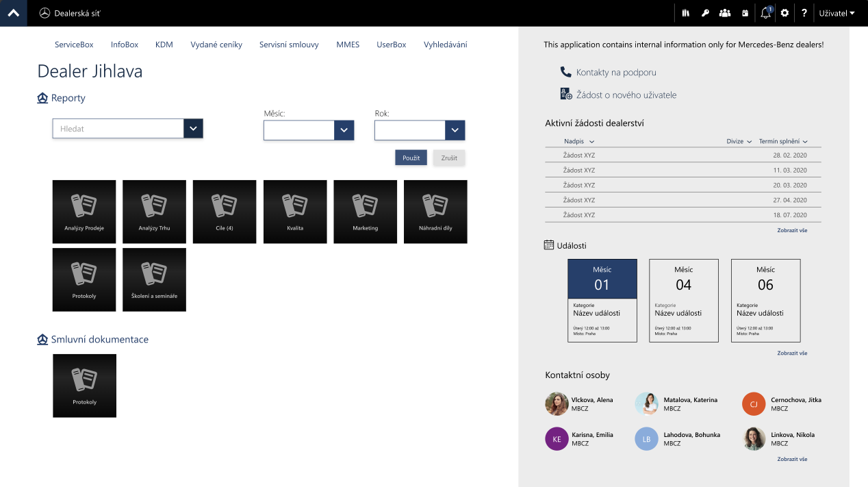Image resolution: width=868 pixels, height=487 pixels.
Task: Switch to the ServiceBox tab
Action: (x=73, y=44)
